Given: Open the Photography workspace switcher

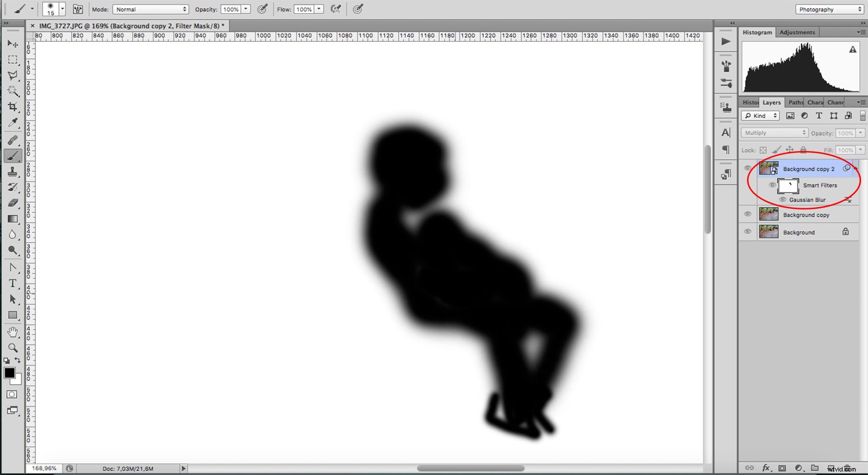Looking at the screenshot, I should click(x=829, y=9).
